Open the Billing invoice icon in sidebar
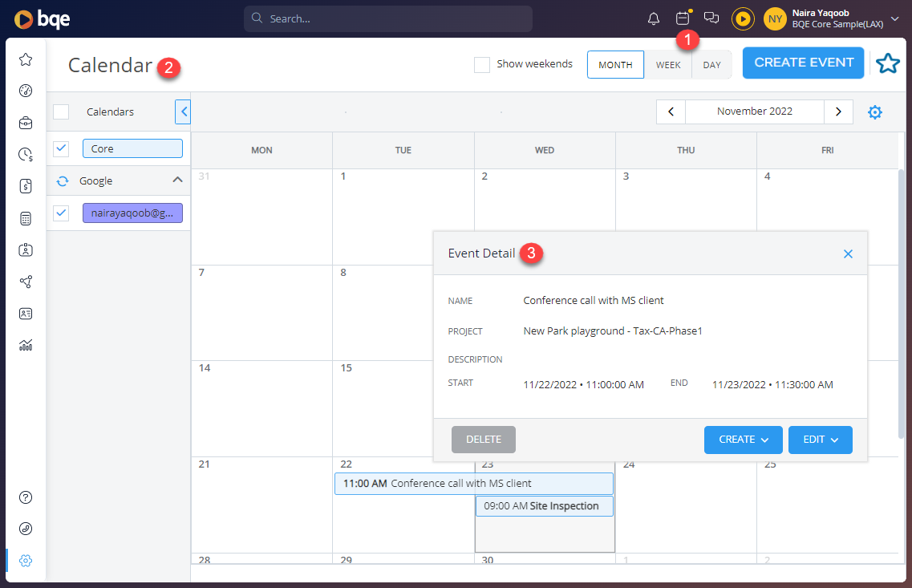Screen dimensions: 912x588 pos(26,186)
